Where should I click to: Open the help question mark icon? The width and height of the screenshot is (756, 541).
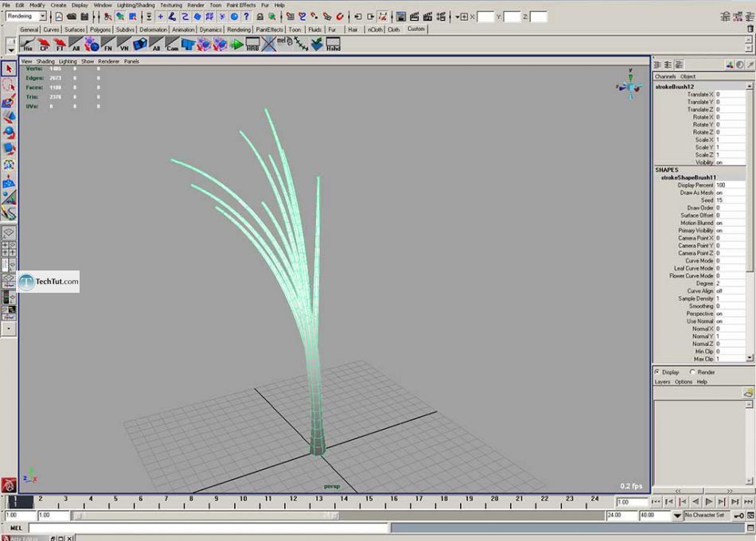click(x=247, y=17)
